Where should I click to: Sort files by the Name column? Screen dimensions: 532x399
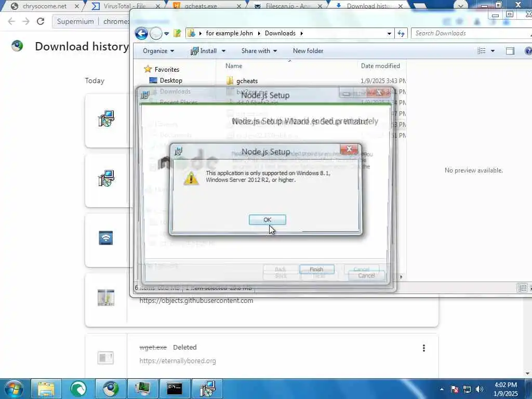pos(234,66)
